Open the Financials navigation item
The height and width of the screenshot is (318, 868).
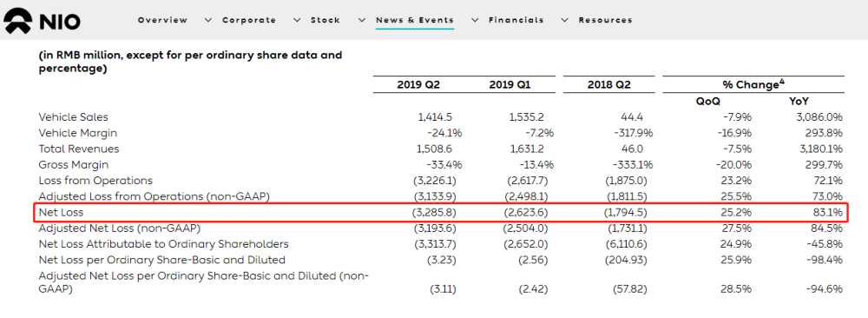point(516,20)
